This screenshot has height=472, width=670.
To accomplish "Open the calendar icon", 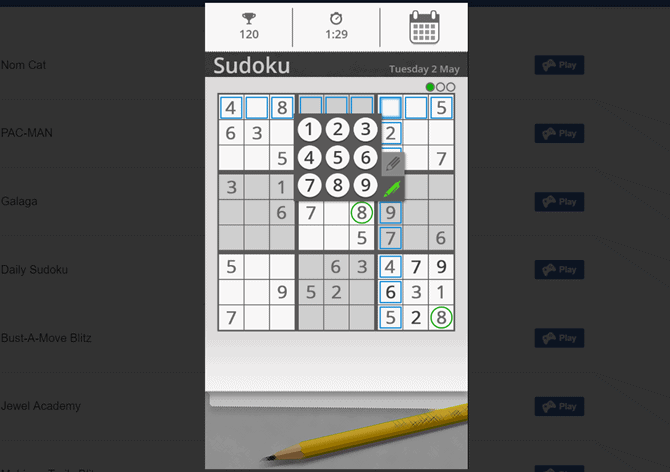I will pyautogui.click(x=424, y=27).
